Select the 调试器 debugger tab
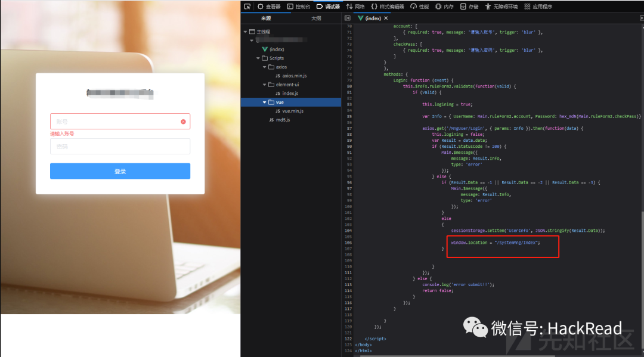Image resolution: width=644 pixels, height=357 pixels. click(328, 6)
